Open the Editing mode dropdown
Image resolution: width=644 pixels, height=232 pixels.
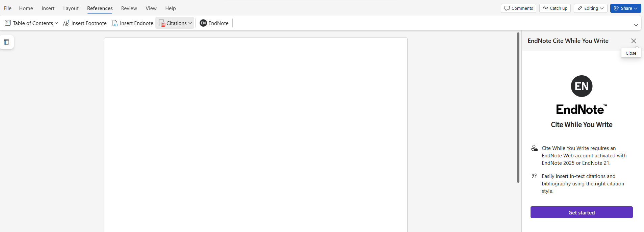click(x=590, y=8)
